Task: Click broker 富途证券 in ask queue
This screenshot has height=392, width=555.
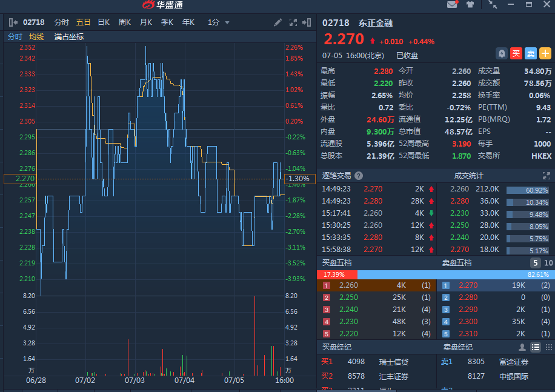Action: coord(514,362)
